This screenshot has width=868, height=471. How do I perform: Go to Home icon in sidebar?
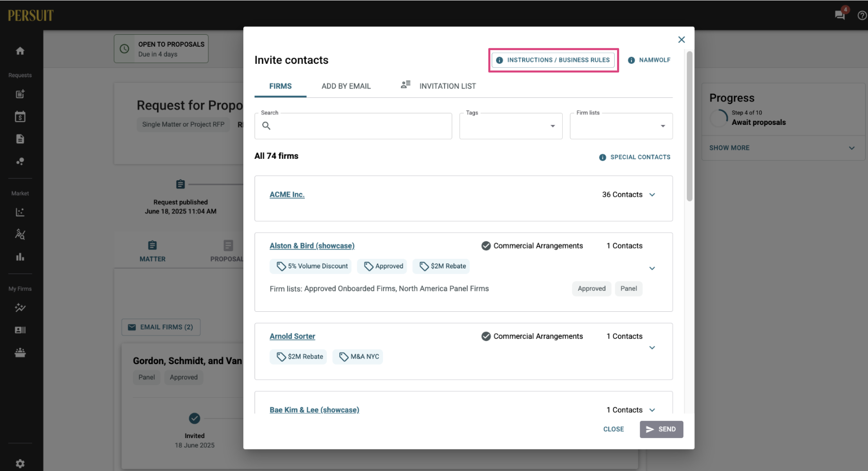tap(20, 51)
